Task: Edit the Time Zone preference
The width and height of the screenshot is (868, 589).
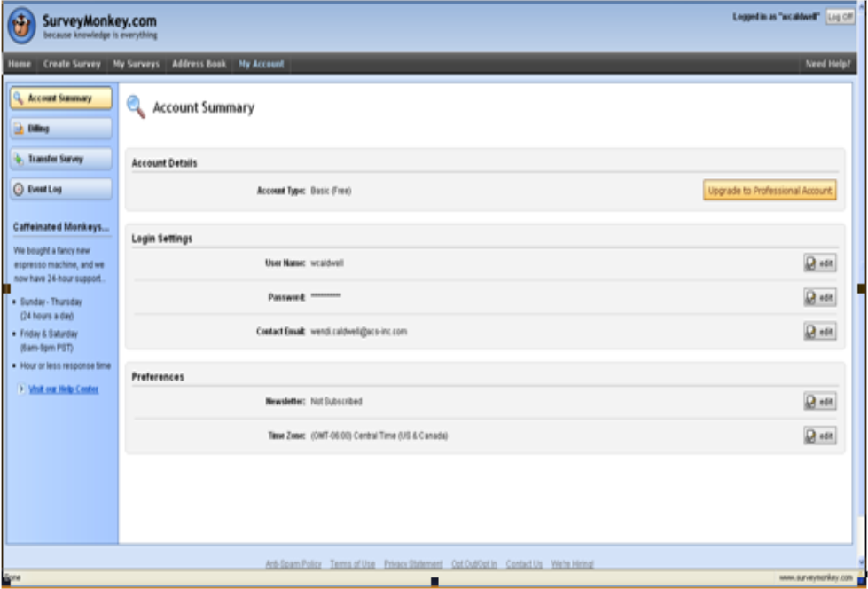Action: pyautogui.click(x=819, y=436)
